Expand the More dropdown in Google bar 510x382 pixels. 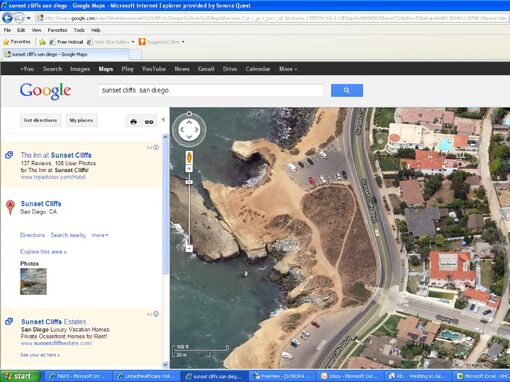[x=288, y=69]
